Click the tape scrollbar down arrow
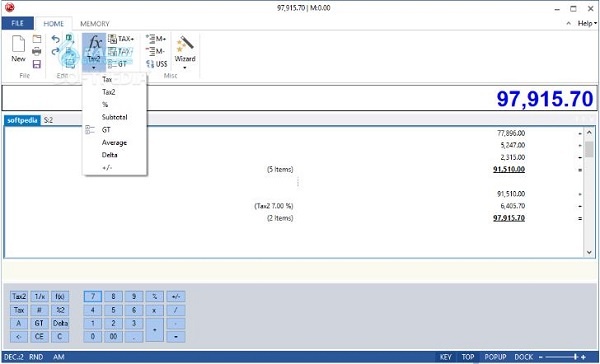Image resolution: width=600 pixels, height=364 pixels. (589, 252)
